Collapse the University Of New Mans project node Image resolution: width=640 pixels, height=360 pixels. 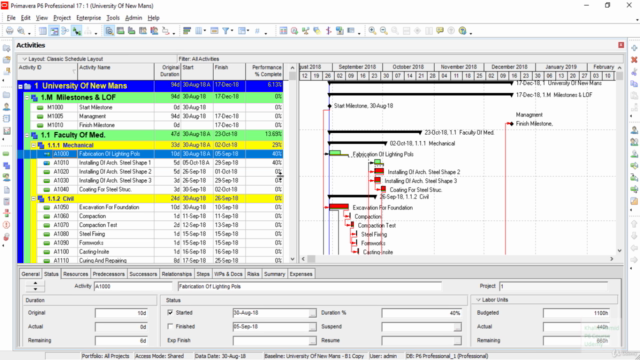[20, 87]
